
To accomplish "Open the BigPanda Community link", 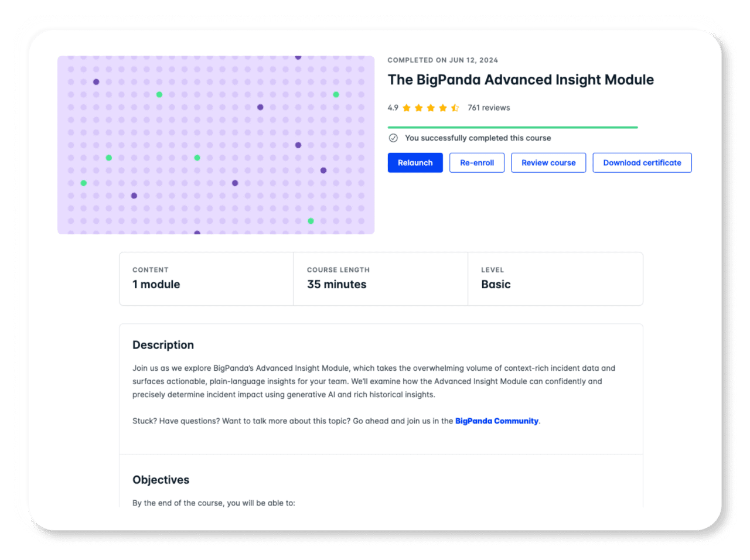I will 496,421.
